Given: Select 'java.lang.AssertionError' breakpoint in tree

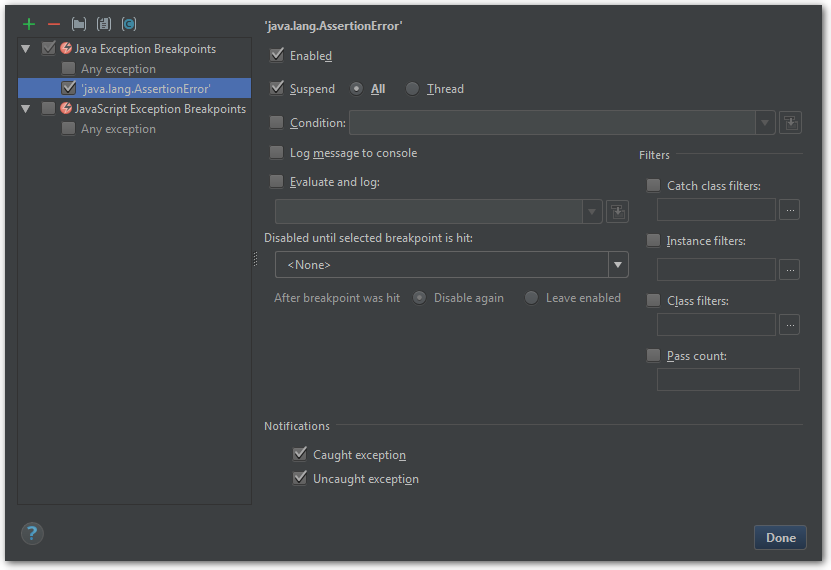Looking at the screenshot, I should pyautogui.click(x=145, y=89).
